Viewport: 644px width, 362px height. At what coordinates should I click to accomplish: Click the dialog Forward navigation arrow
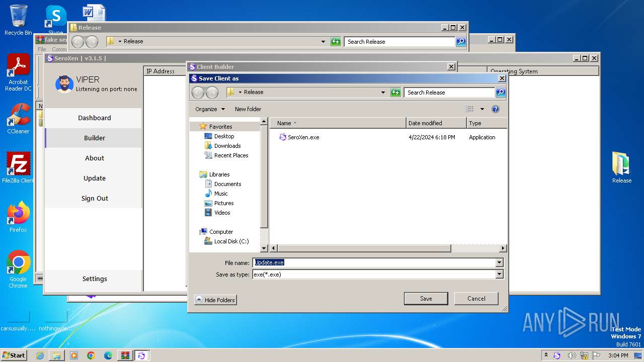[x=212, y=93]
